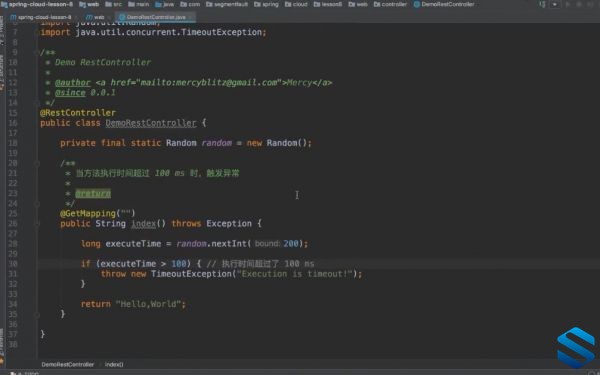
Task: Activate the DemoRestController.java editor tab
Action: pyautogui.click(x=155, y=17)
